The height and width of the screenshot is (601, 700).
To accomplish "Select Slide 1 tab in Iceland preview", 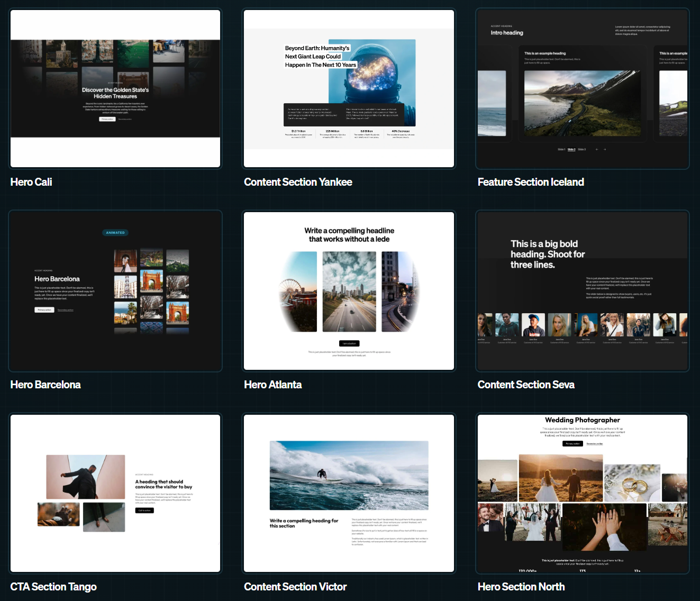I will pos(561,149).
